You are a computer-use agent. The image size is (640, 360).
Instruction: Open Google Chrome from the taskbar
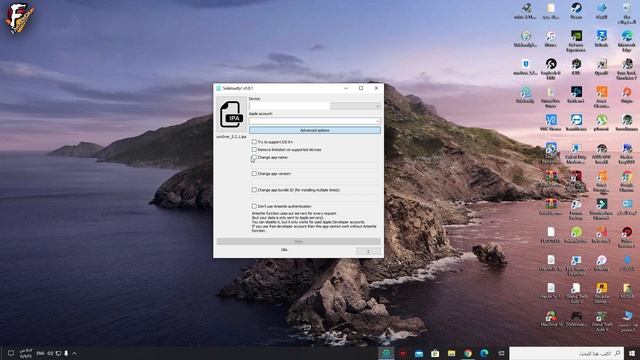468,353
